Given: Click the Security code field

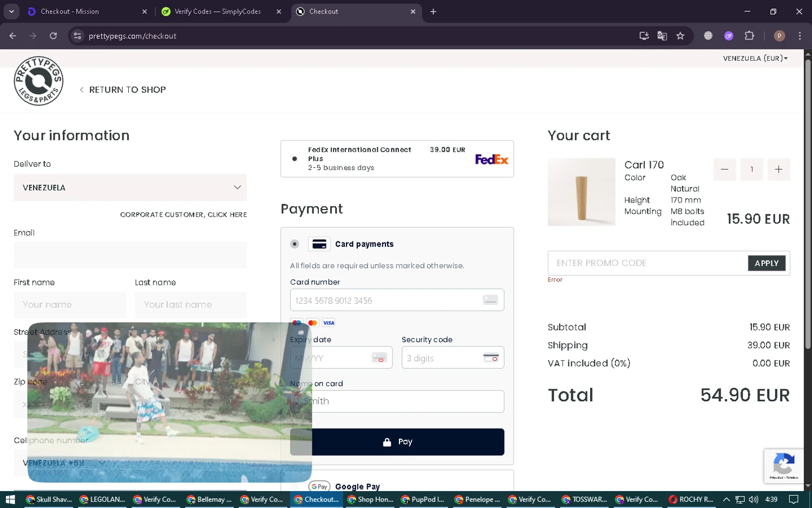Looking at the screenshot, I should point(453,358).
